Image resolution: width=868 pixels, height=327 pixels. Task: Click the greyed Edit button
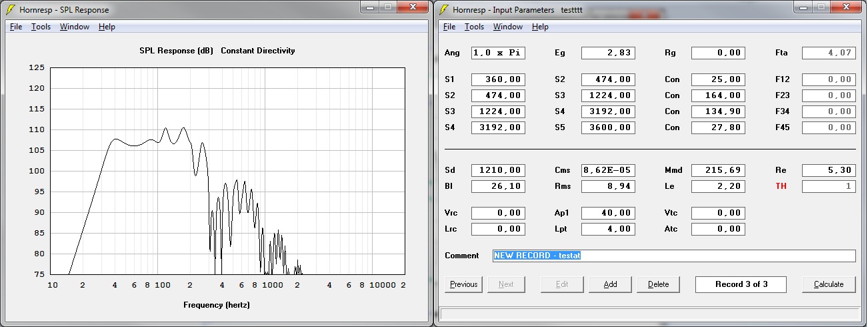pyautogui.click(x=562, y=284)
